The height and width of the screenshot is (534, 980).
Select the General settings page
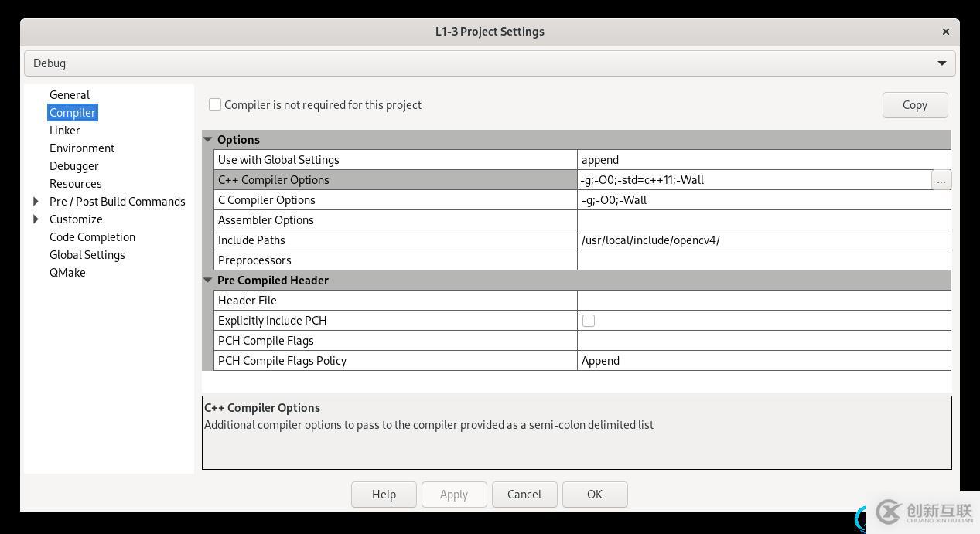point(70,95)
